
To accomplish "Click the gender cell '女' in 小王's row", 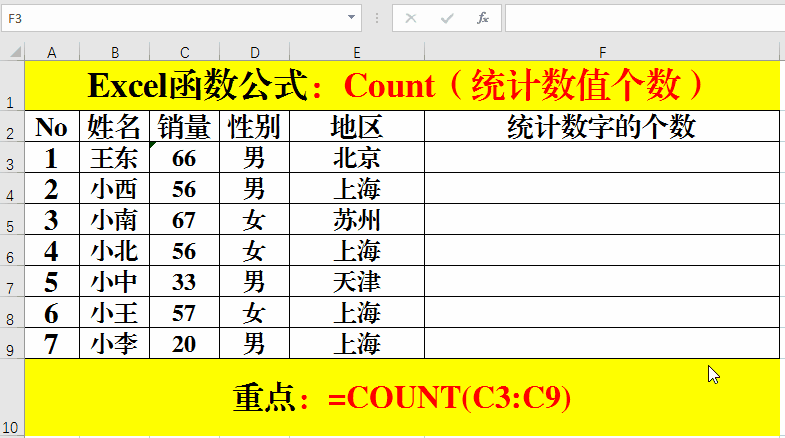I will (x=255, y=312).
